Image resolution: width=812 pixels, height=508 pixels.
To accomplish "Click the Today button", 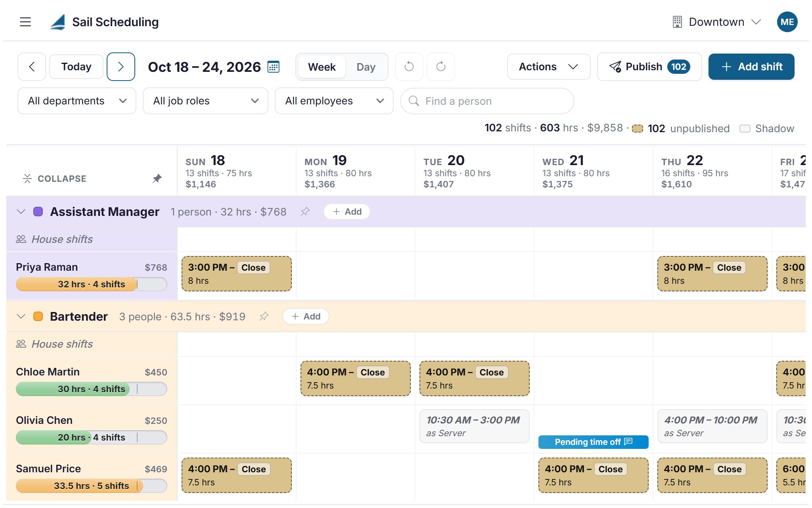I will click(76, 67).
